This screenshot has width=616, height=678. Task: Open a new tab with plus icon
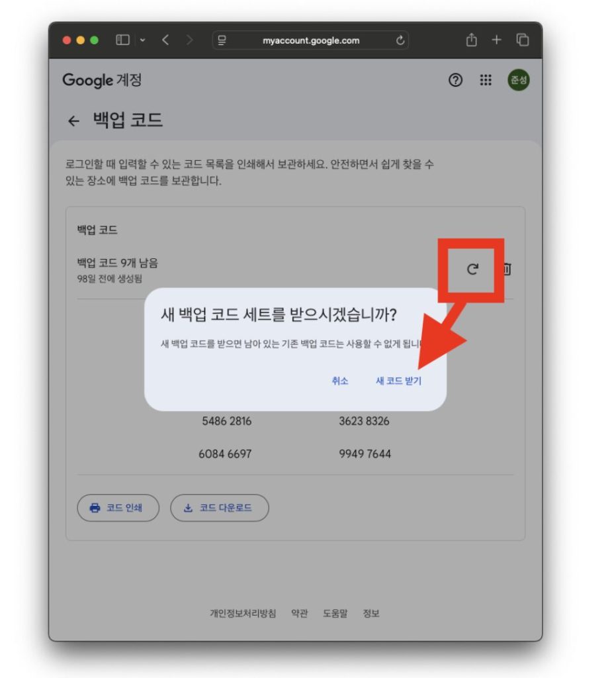(x=496, y=40)
